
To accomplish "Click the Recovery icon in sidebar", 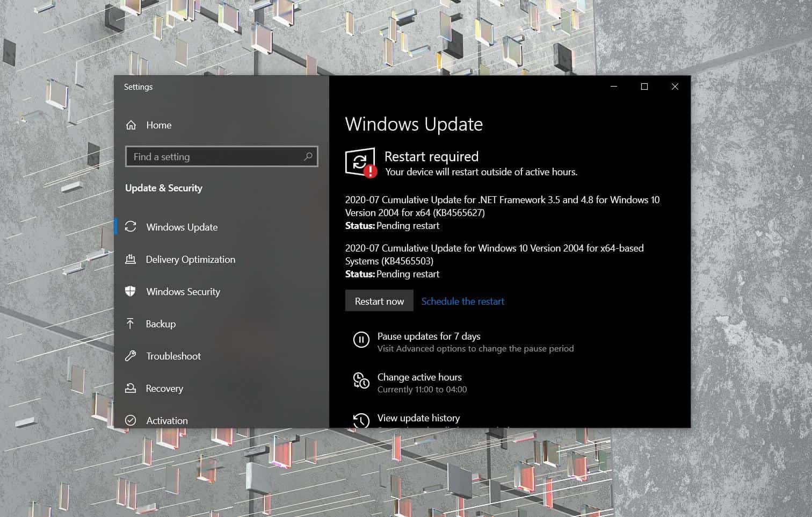I will (x=130, y=388).
